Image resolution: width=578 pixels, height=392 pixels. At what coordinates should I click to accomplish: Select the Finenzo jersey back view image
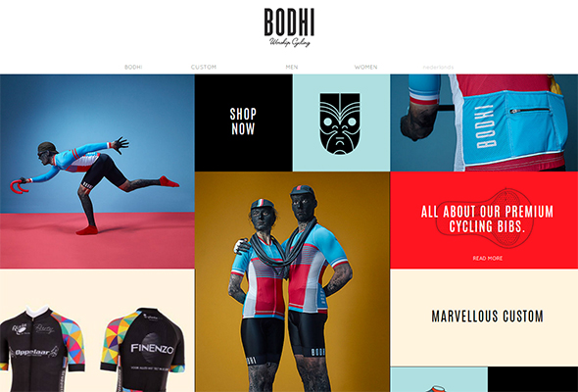143,350
